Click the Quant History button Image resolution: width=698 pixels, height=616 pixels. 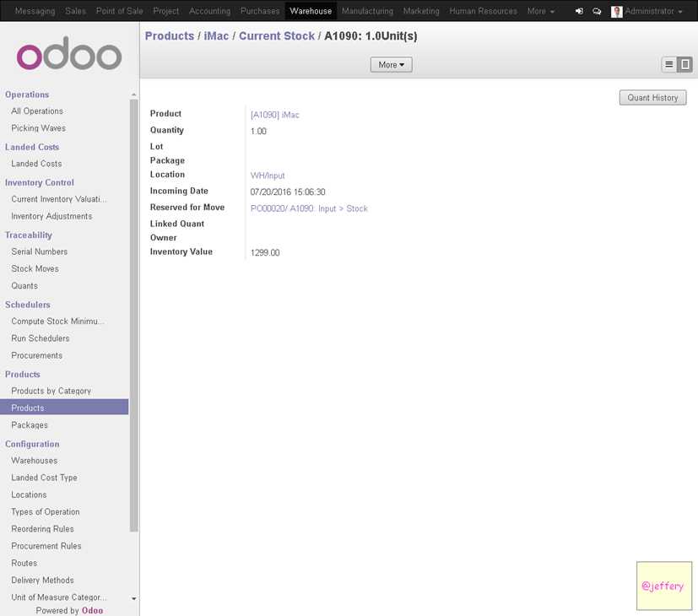tap(652, 98)
